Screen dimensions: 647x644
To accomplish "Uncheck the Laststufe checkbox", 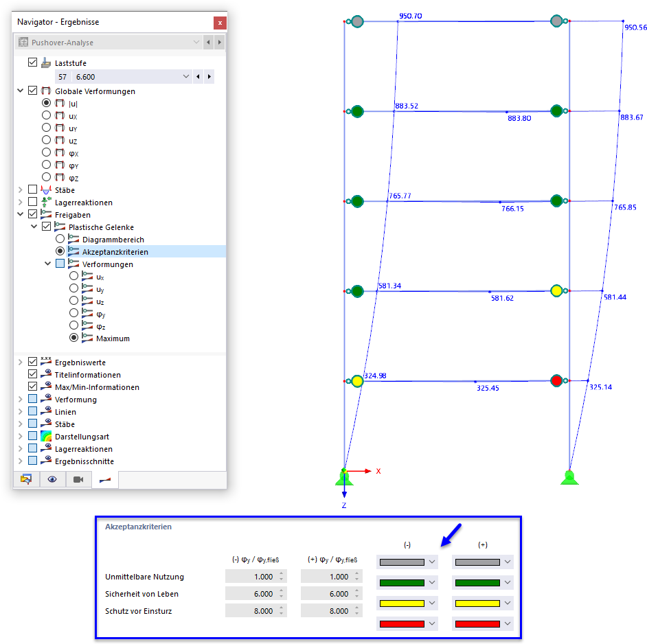I will pos(32,62).
